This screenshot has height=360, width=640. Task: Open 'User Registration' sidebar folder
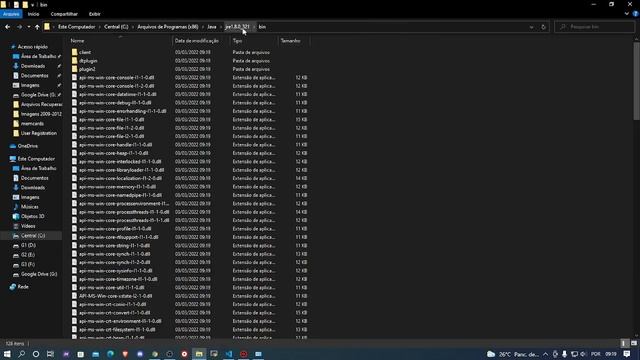click(39, 133)
